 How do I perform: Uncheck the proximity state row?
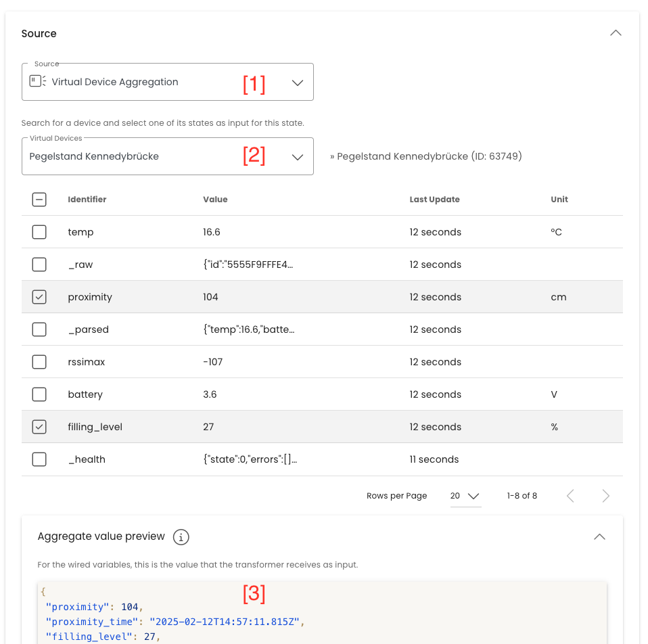39,296
